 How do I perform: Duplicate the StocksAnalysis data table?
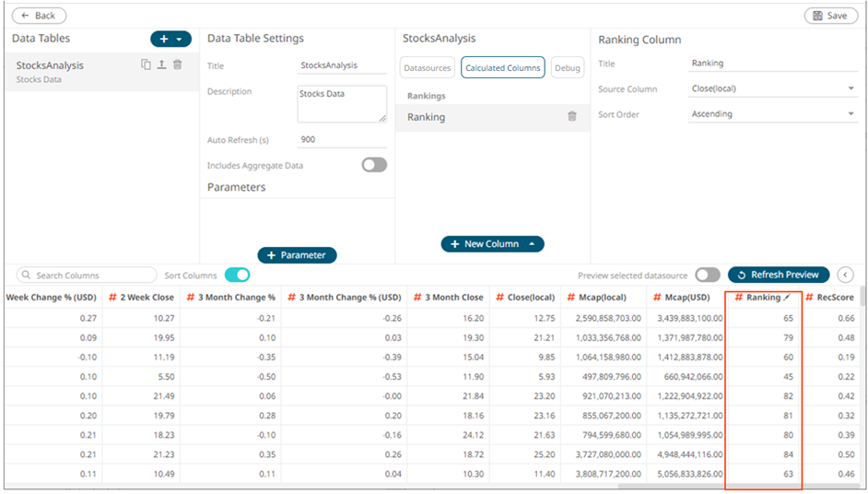click(x=146, y=65)
